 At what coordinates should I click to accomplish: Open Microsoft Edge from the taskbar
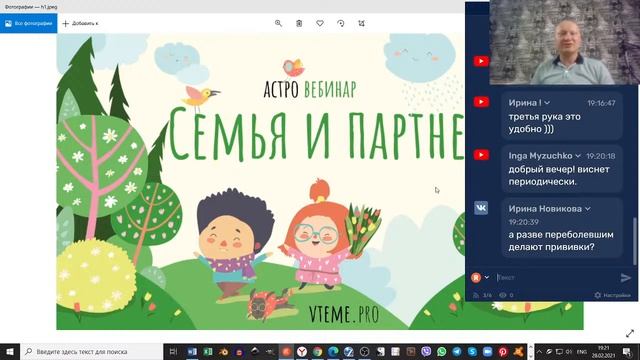333,351
